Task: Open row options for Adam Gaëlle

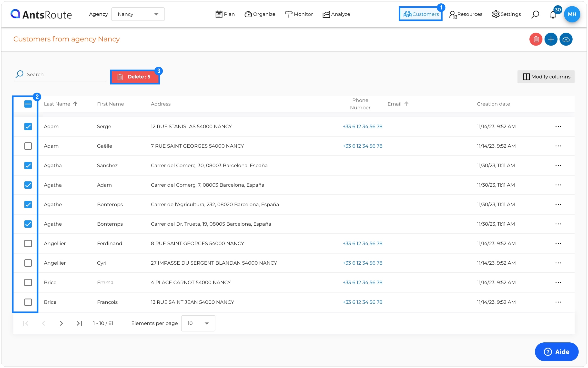Action: tap(558, 146)
